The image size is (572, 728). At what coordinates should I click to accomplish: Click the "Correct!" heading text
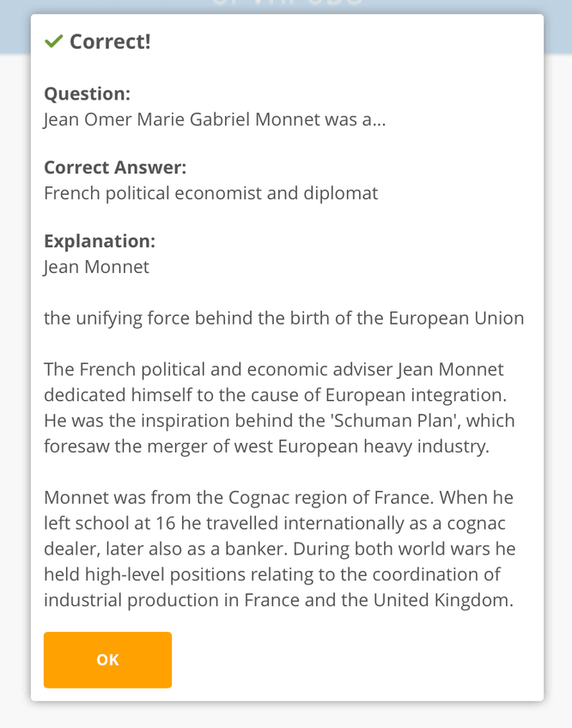(x=110, y=41)
